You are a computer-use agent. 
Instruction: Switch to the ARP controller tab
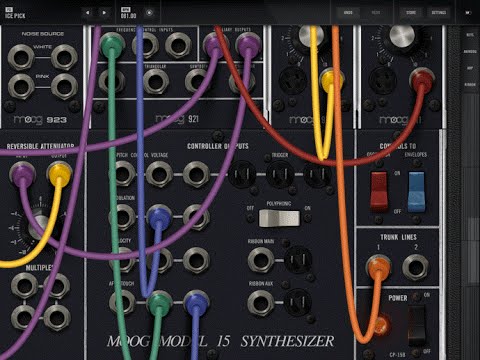click(x=470, y=68)
